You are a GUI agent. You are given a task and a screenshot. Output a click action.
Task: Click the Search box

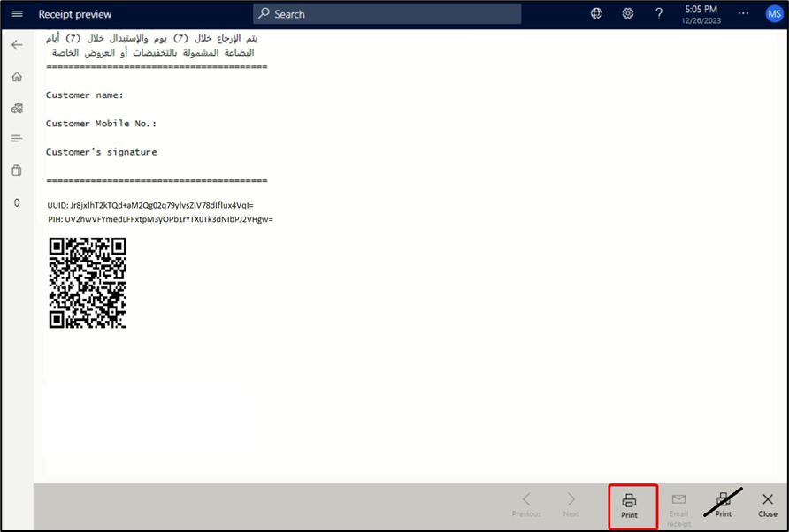387,14
